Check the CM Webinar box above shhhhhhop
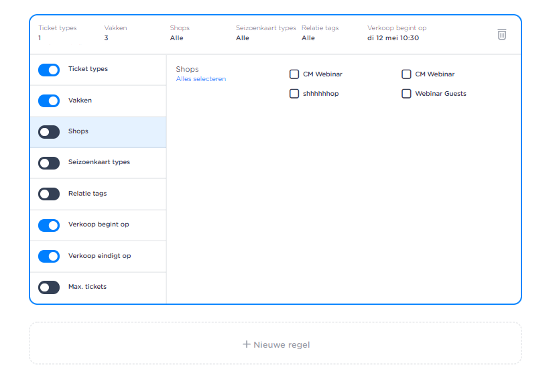The height and width of the screenshot is (392, 559). coord(294,74)
